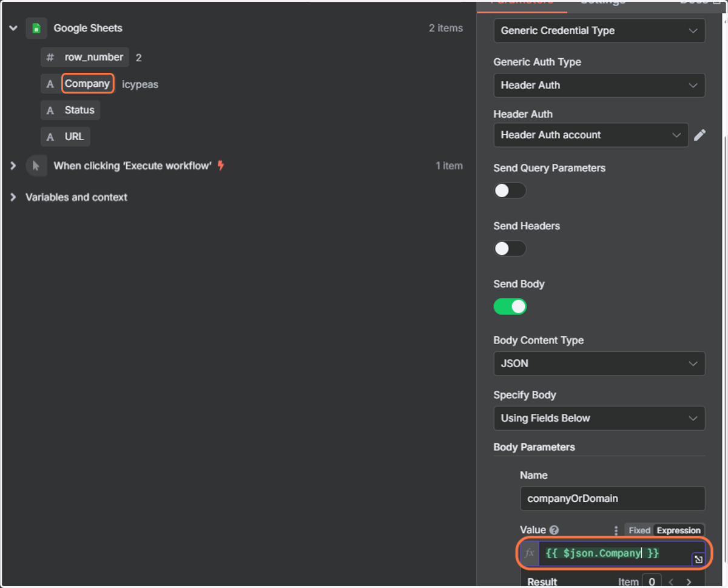
Task: Go to the previous Result item
Action: (x=672, y=582)
